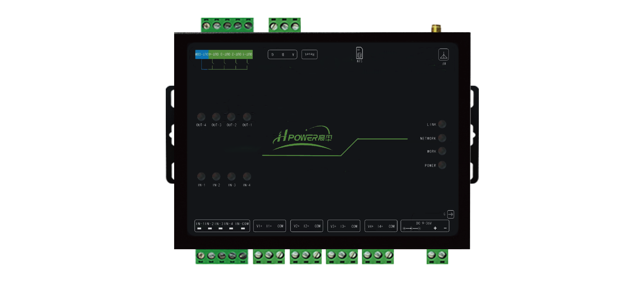644x282 pixels.
Task: Click the bottom five-pin input terminal block
Action: [x=221, y=256]
